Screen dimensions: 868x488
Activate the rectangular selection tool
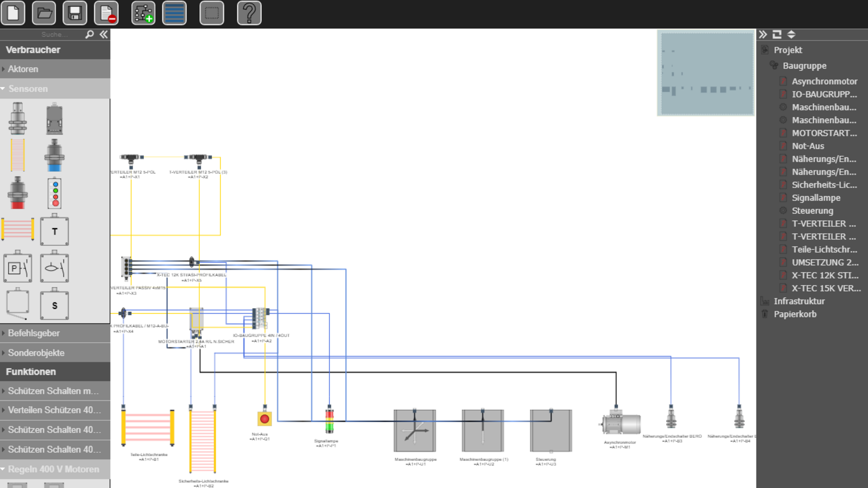(212, 13)
